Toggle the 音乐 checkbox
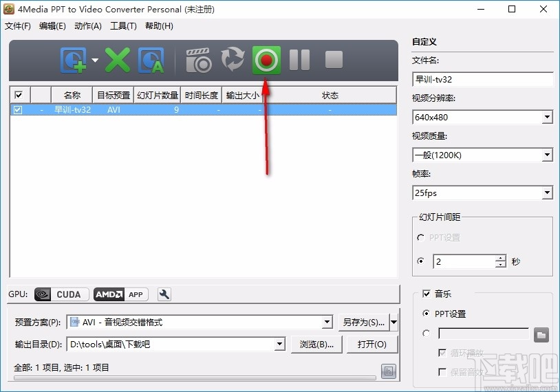The height and width of the screenshot is (392, 560). tap(427, 294)
